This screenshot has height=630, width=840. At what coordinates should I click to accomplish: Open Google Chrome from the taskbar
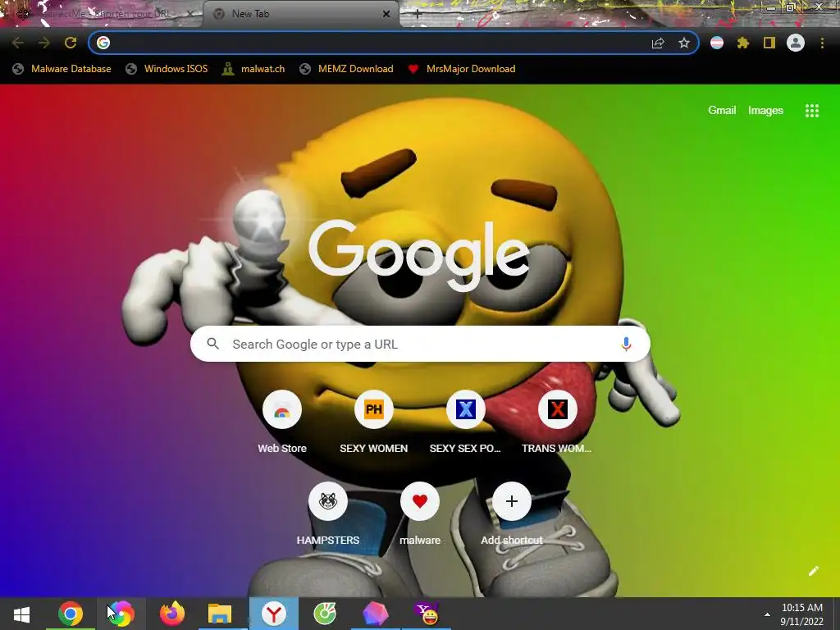pyautogui.click(x=71, y=614)
